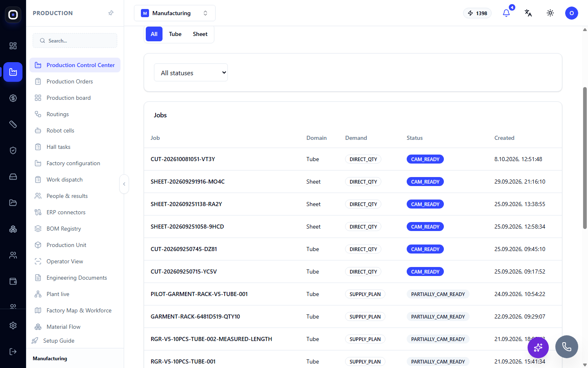The height and width of the screenshot is (368, 588).
Task: Open Factory Map & Workforce
Action: coord(75,310)
